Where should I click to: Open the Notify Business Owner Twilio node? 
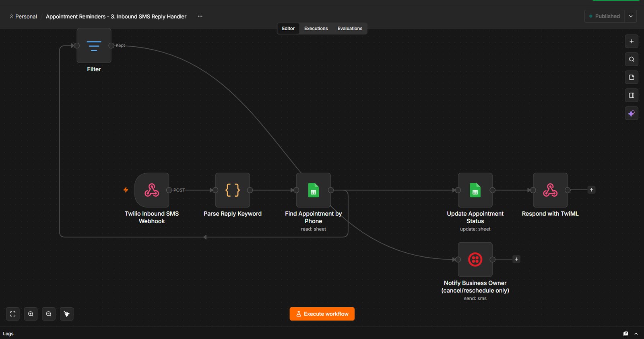(475, 260)
